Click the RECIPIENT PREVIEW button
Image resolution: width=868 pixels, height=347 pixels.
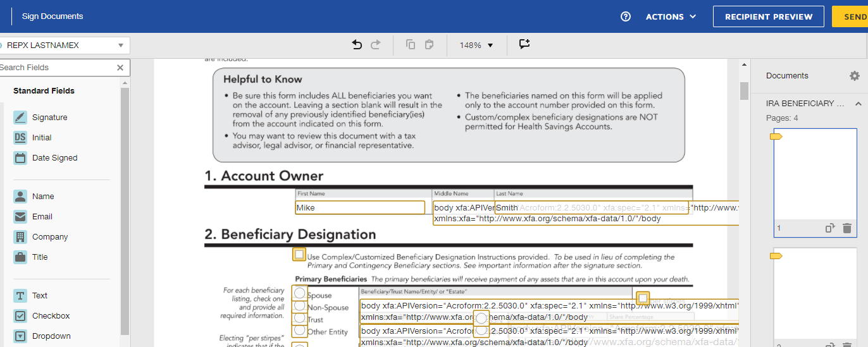point(769,16)
